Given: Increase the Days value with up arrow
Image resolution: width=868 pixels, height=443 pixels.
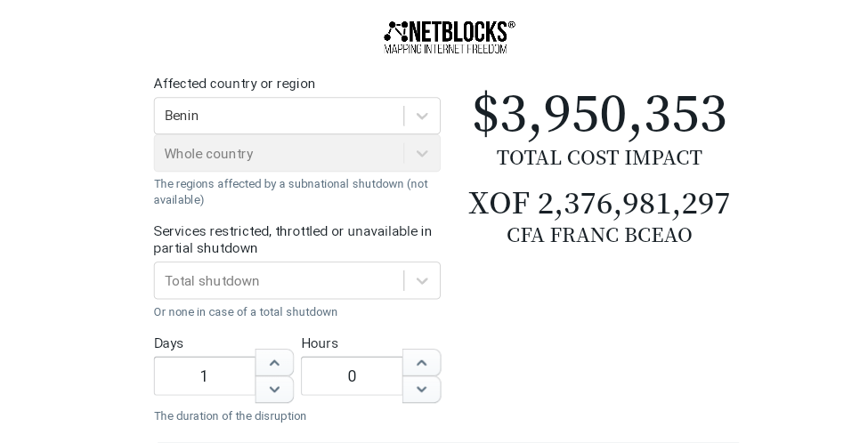Looking at the screenshot, I should click(x=274, y=363).
